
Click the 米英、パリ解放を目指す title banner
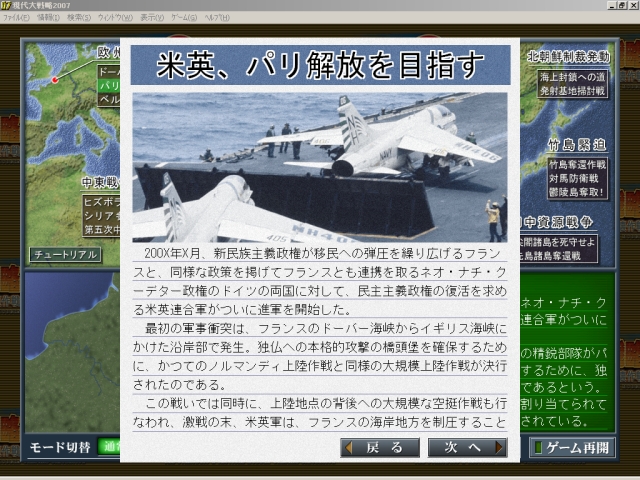pos(320,65)
